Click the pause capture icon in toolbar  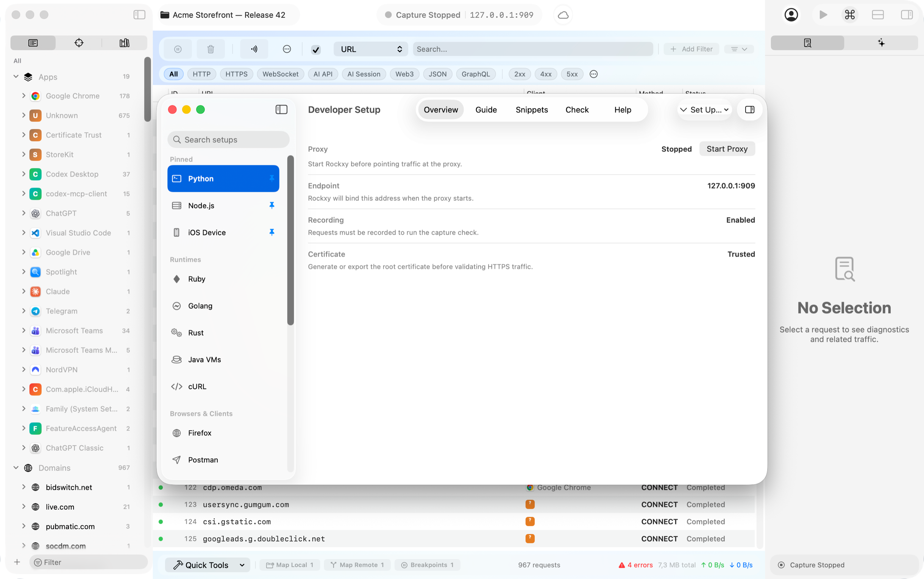pos(178,49)
